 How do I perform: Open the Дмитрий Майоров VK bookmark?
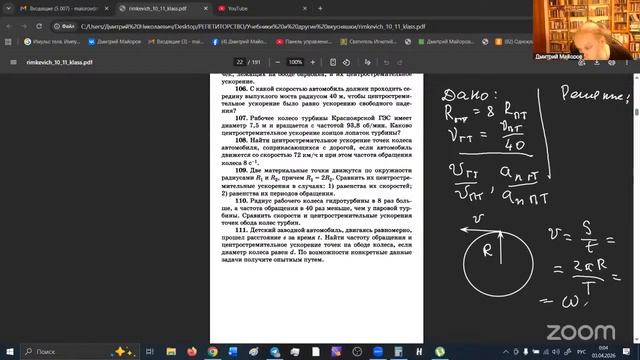[x=114, y=42]
